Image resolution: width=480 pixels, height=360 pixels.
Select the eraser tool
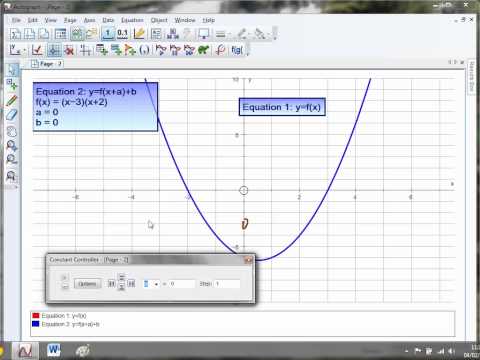(12, 115)
